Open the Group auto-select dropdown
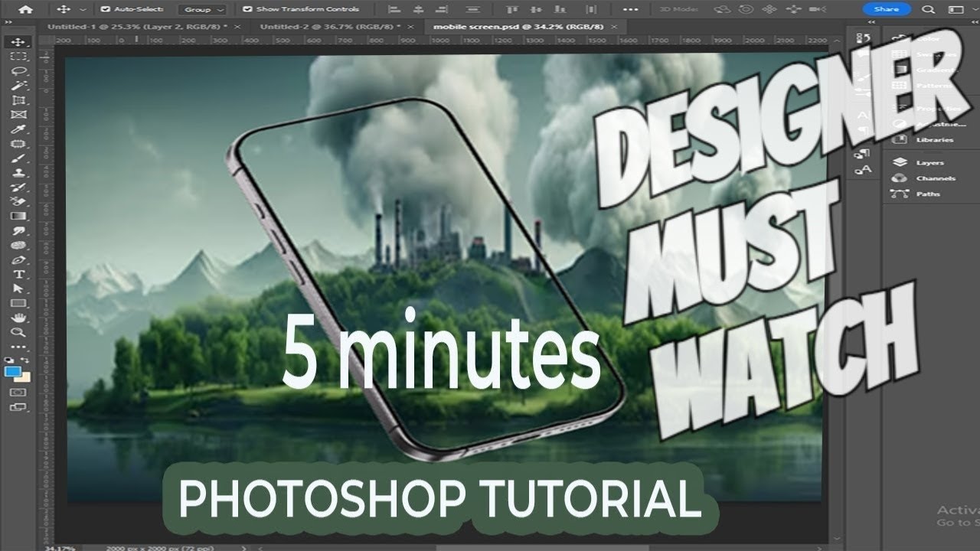The width and height of the screenshot is (980, 551). pos(203,9)
